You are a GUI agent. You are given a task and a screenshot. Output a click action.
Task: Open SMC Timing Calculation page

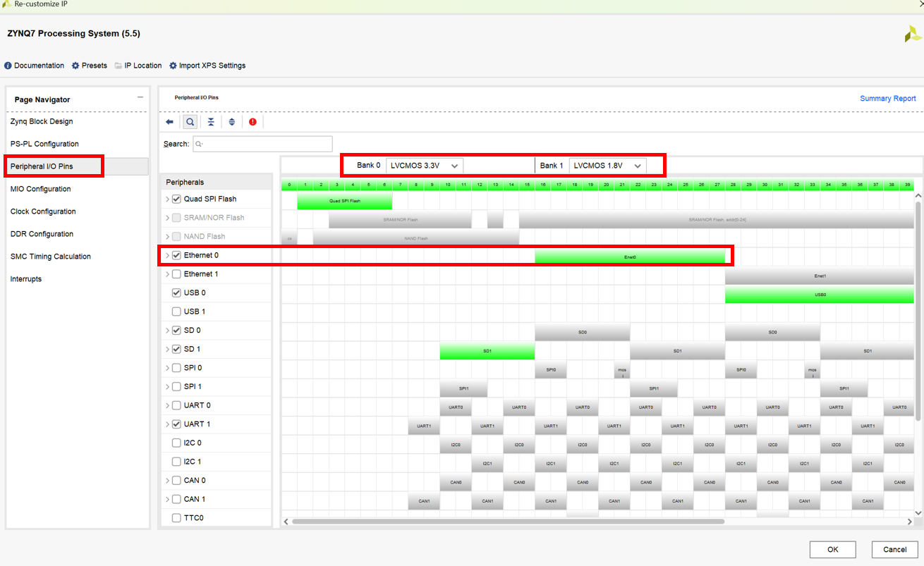[x=50, y=257]
